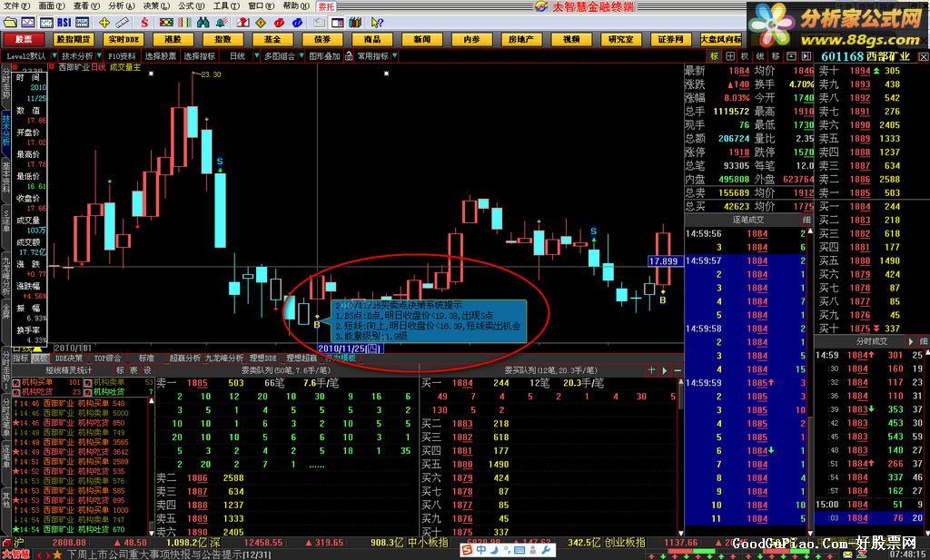The height and width of the screenshot is (560, 930).
Task: Click the skip-to-end arrow icon in quote header
Action: [x=806, y=56]
